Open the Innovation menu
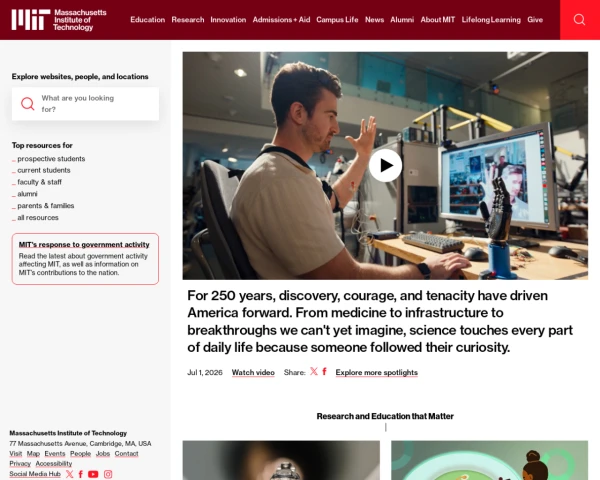 tap(228, 20)
